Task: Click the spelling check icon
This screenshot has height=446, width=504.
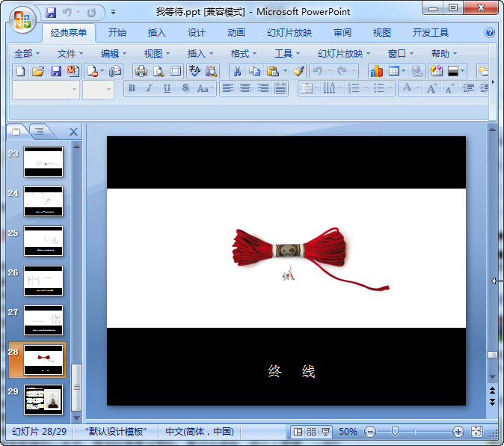Action: click(x=194, y=71)
